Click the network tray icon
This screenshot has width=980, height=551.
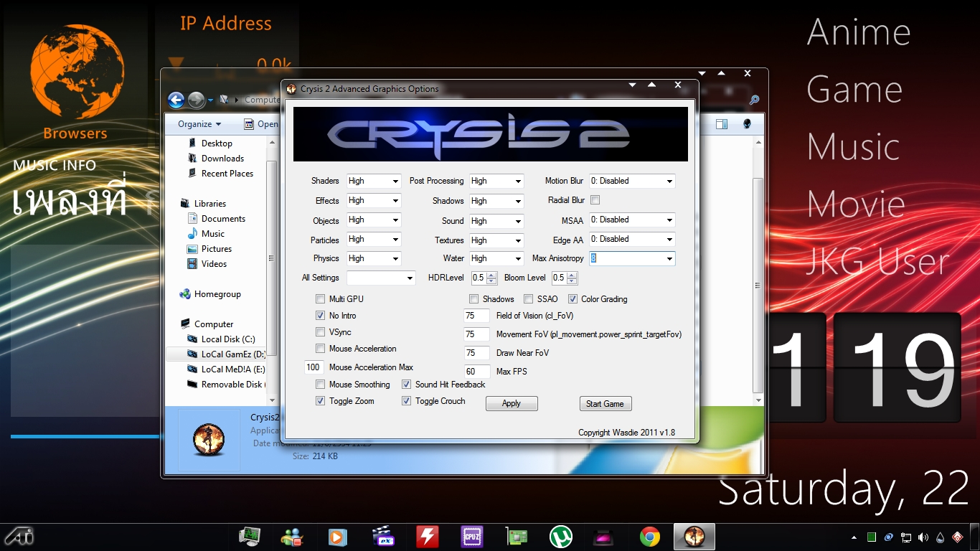point(906,537)
